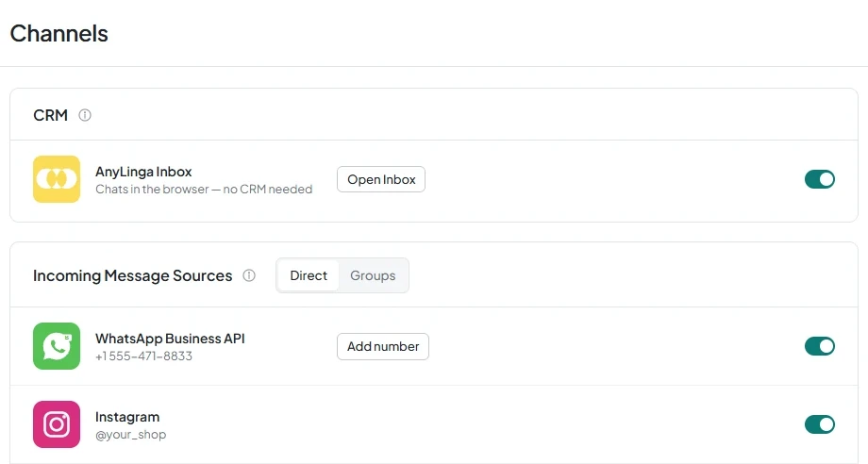The image size is (868, 464).
Task: Click the @your_shop handle
Action: [130, 435]
